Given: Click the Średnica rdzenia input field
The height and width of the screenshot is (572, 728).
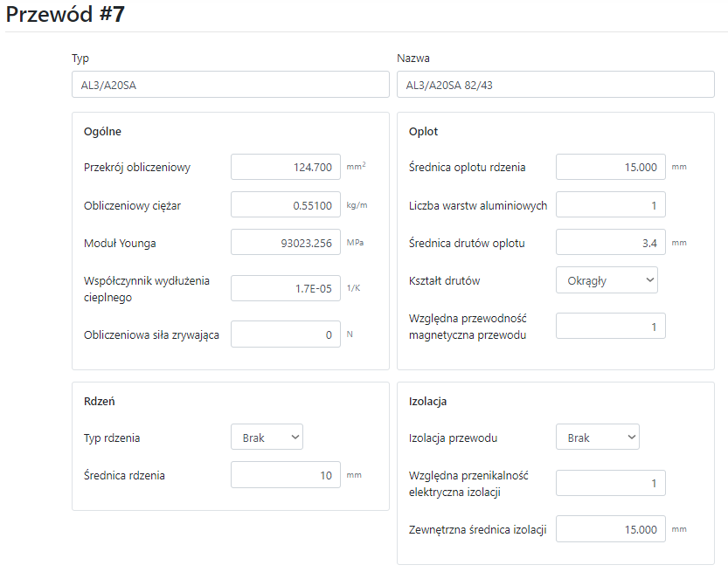Looking at the screenshot, I should click(286, 475).
